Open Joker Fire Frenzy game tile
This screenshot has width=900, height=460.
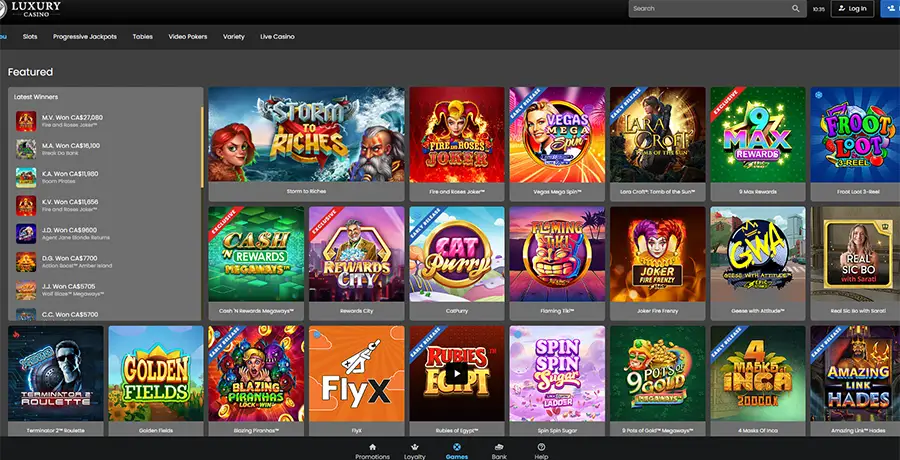658,254
